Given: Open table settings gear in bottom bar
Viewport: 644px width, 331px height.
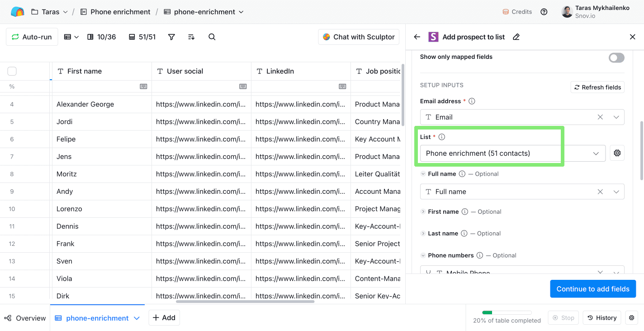Looking at the screenshot, I should click(x=632, y=318).
